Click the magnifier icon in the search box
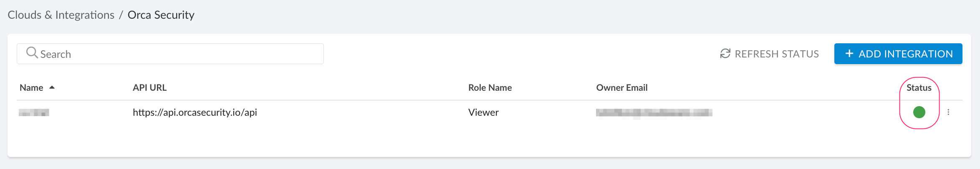 (x=32, y=53)
